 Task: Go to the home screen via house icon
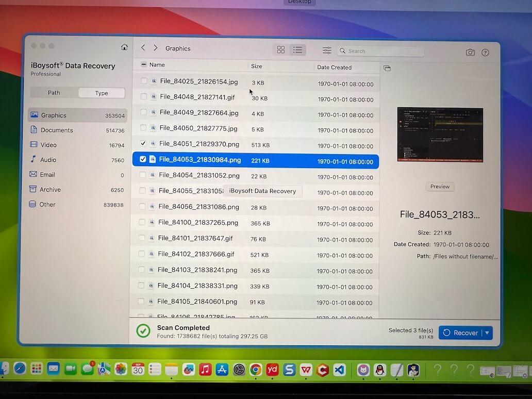[125, 47]
